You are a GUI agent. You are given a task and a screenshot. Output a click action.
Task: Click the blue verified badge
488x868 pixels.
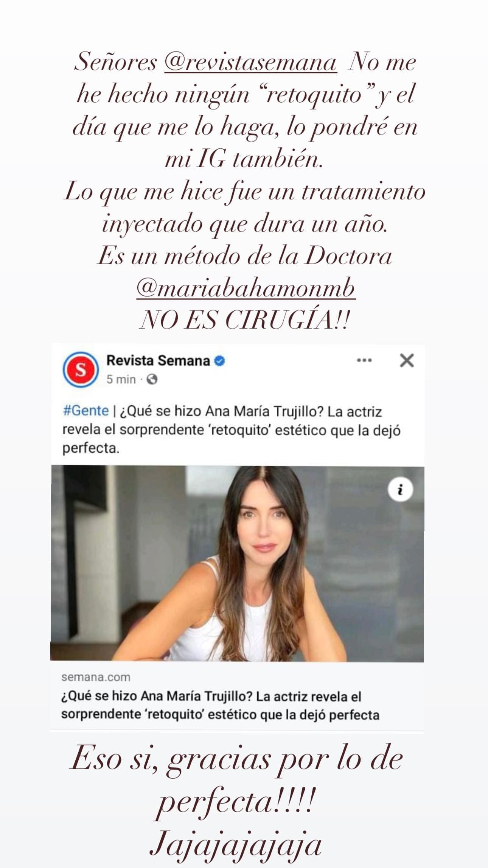click(220, 361)
